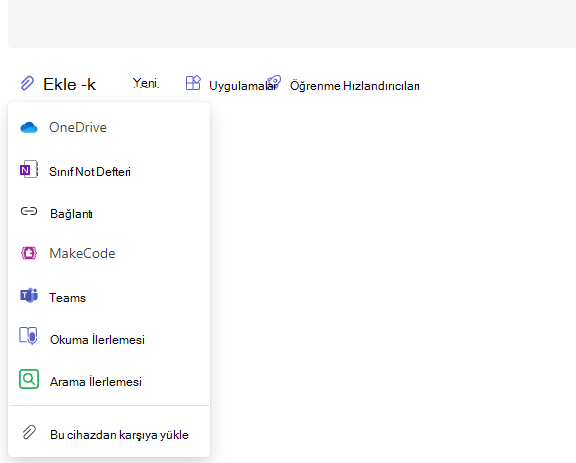The width and height of the screenshot is (576, 463).
Task: Click the gray instructions text area above
Action: 292,24
